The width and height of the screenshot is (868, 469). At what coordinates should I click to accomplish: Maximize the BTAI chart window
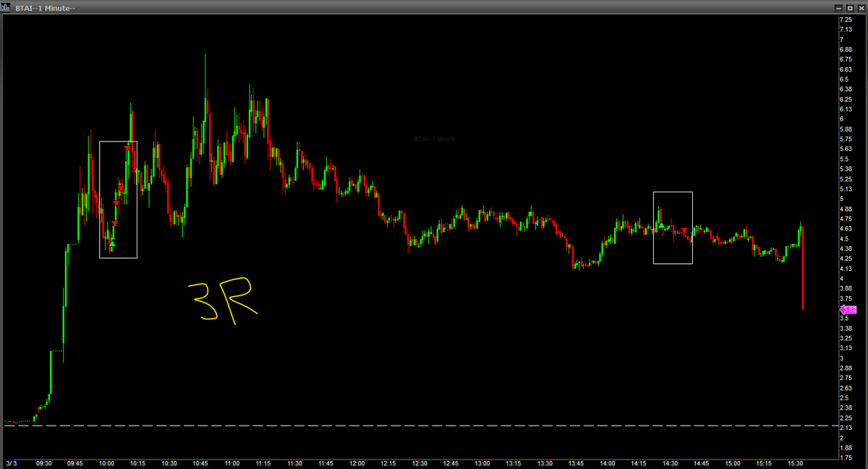pos(850,7)
